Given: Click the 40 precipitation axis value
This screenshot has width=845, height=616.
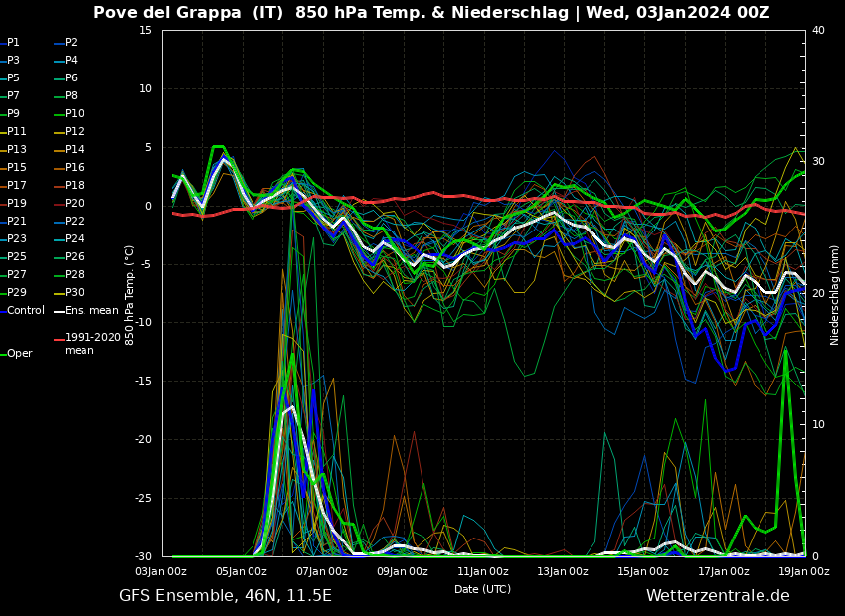Looking at the screenshot, I should pos(818,30).
